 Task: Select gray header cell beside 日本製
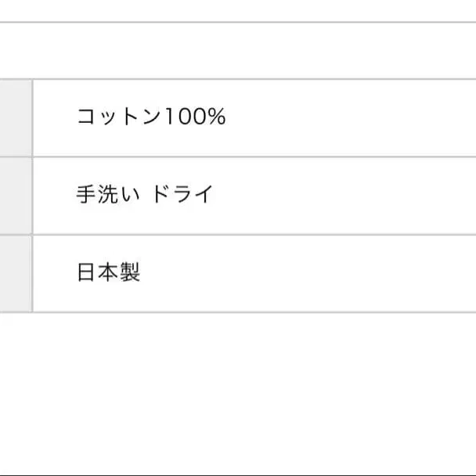pyautogui.click(x=15, y=273)
